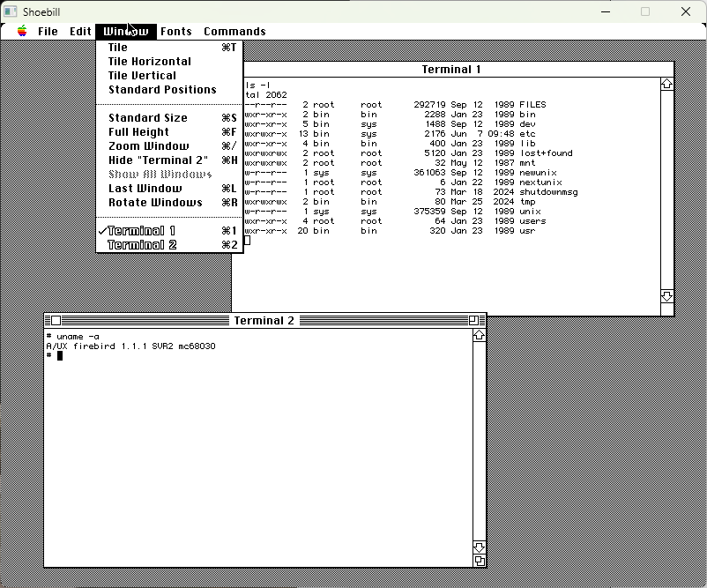
Task: Open the Edit menu
Action: [x=80, y=31]
